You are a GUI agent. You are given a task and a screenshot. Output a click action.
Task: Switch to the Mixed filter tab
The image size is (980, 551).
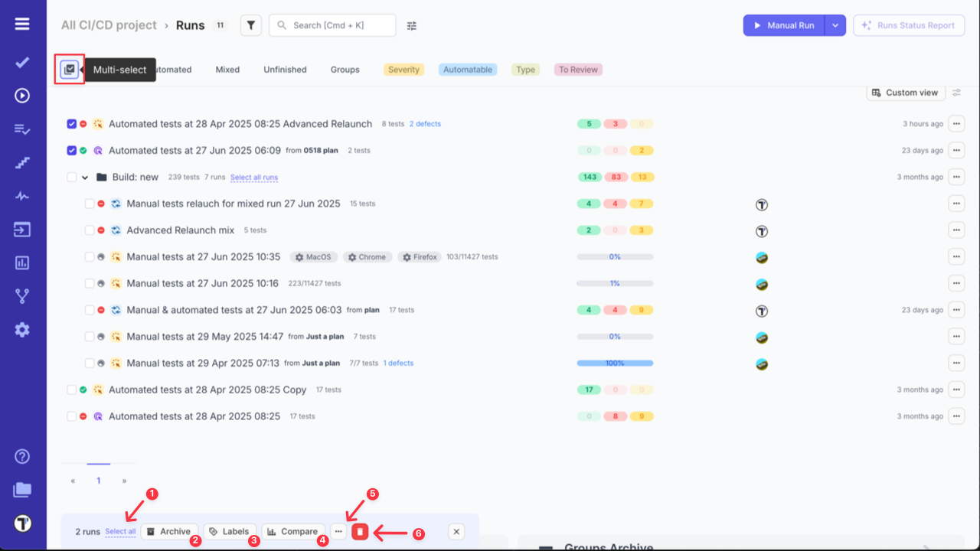tap(227, 69)
